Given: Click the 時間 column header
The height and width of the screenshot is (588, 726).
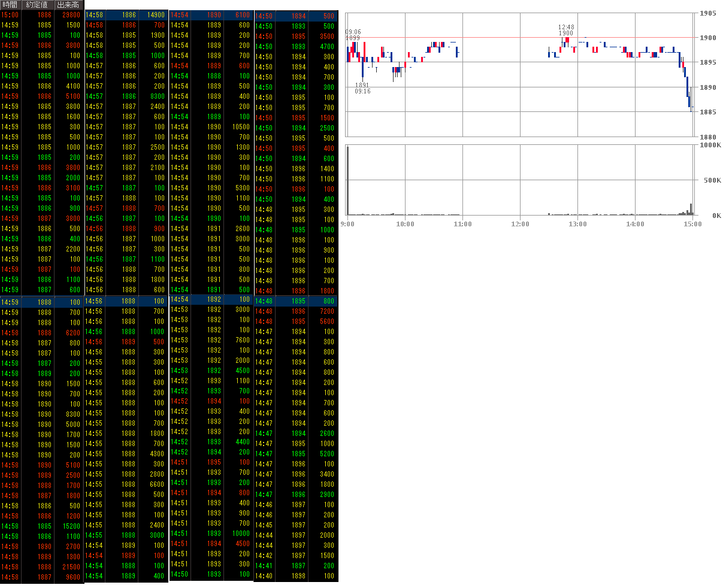Looking at the screenshot, I should pos(10,5).
